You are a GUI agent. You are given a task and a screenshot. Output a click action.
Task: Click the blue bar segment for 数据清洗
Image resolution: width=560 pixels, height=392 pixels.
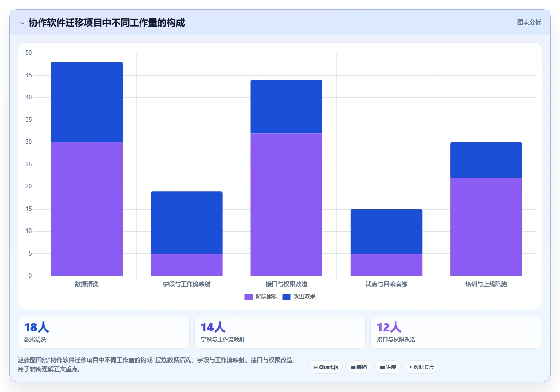tap(87, 102)
